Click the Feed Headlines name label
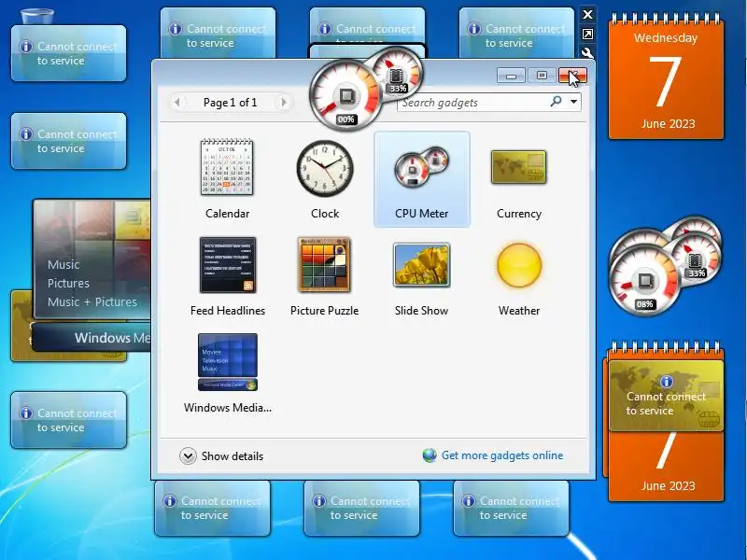The image size is (747, 560). [x=228, y=311]
